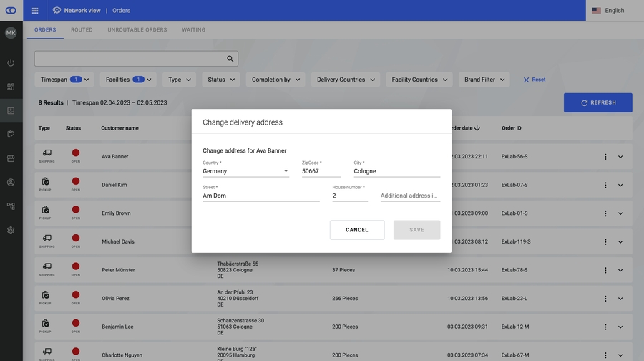The image size is (644, 361).
Task: Click Reset filters link
Action: pyautogui.click(x=534, y=80)
